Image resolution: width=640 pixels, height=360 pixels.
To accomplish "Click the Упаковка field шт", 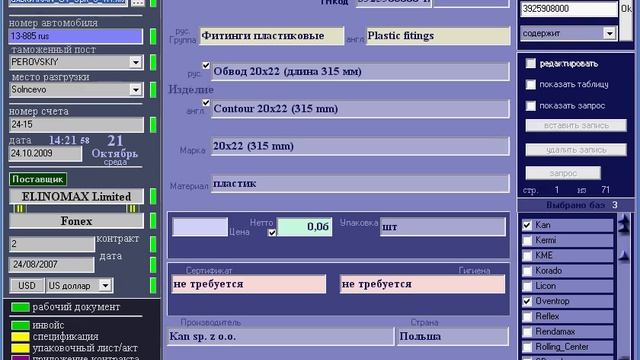I will coord(443,227).
